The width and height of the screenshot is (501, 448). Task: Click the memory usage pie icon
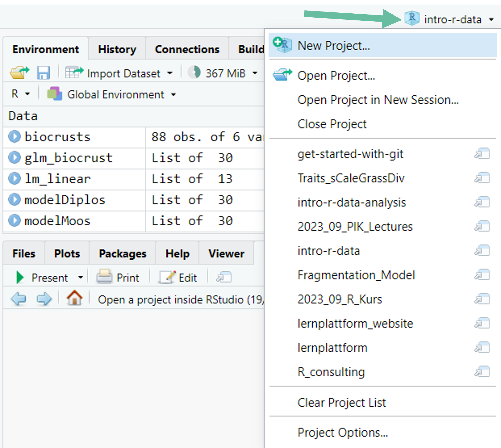click(x=194, y=73)
